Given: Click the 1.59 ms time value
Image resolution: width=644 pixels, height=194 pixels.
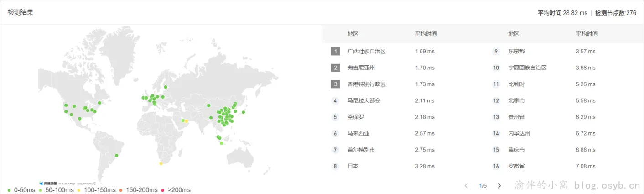Looking at the screenshot, I should [x=425, y=52].
